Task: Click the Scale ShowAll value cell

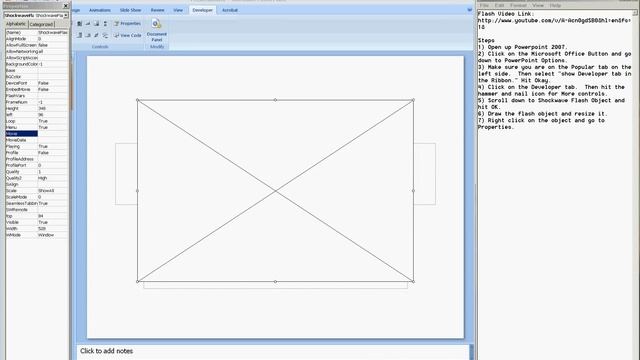Action: 53,191
